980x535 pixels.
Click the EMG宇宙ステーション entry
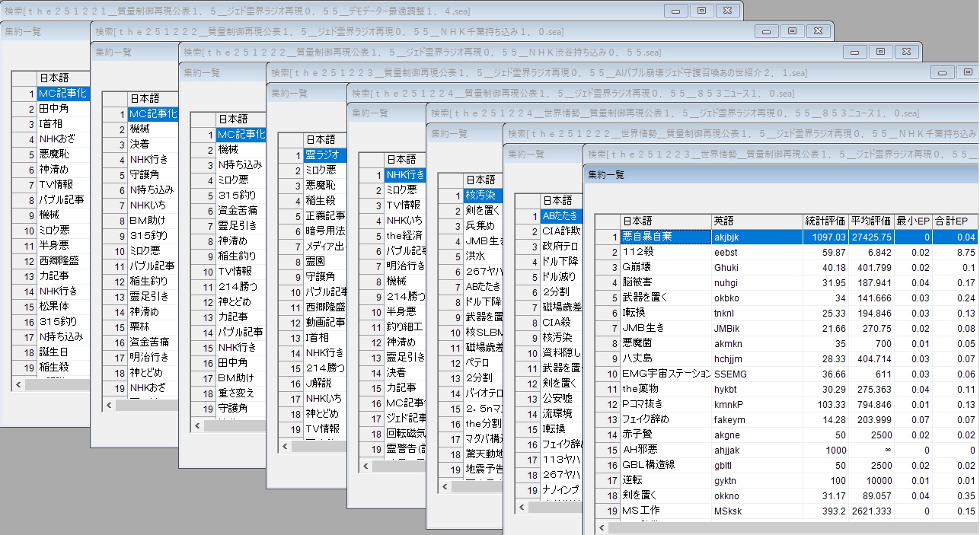(665, 374)
